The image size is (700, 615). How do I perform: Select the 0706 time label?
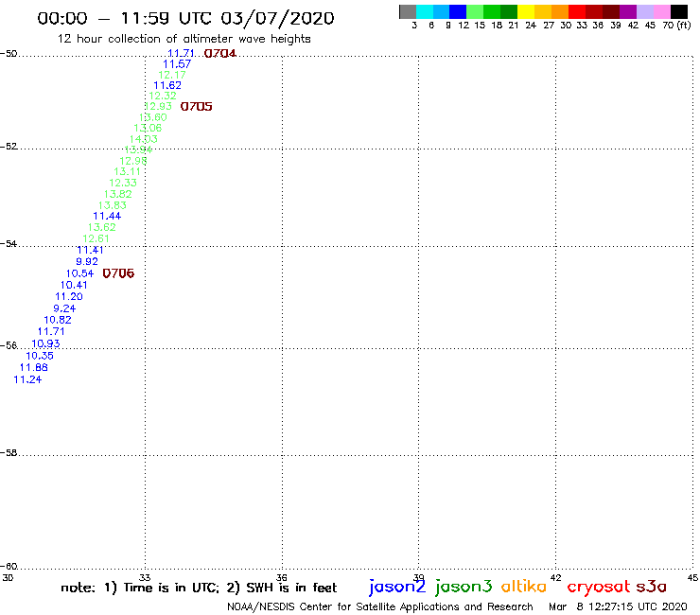(x=118, y=273)
